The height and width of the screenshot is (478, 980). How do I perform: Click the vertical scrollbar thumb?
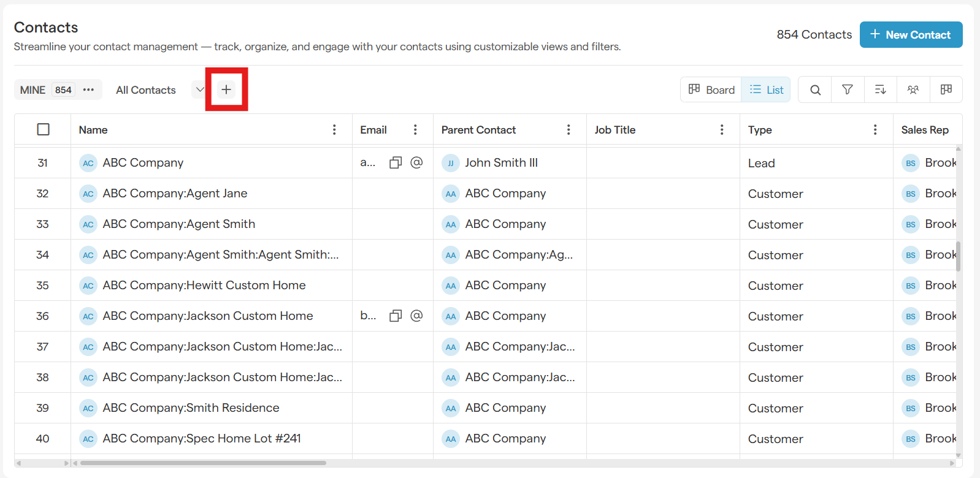[x=958, y=256]
